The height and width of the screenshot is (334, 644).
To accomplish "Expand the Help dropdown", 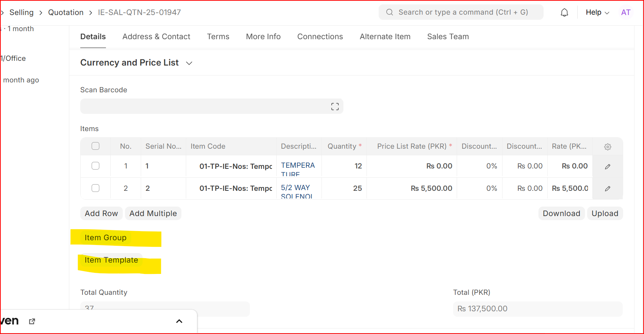I will click(x=597, y=12).
